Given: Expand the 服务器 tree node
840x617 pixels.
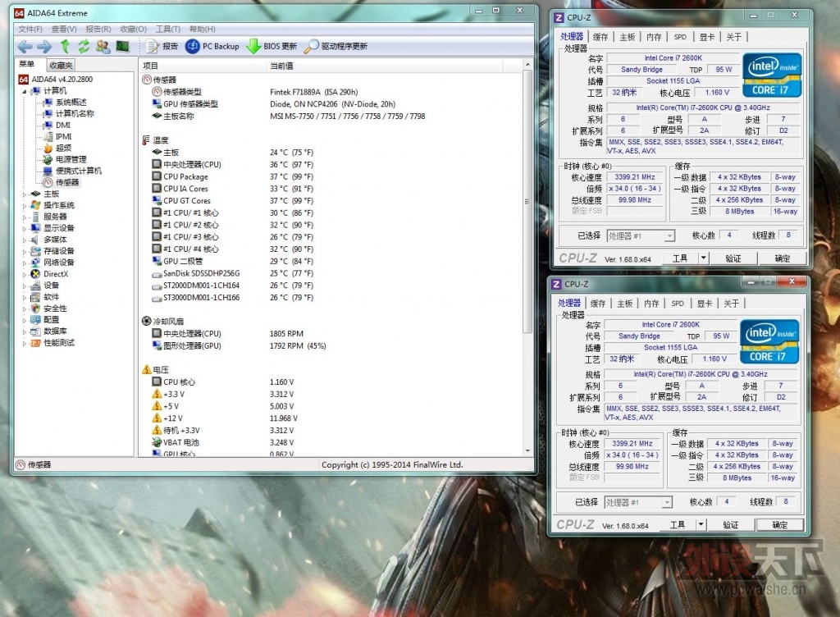Looking at the screenshot, I should (x=24, y=217).
